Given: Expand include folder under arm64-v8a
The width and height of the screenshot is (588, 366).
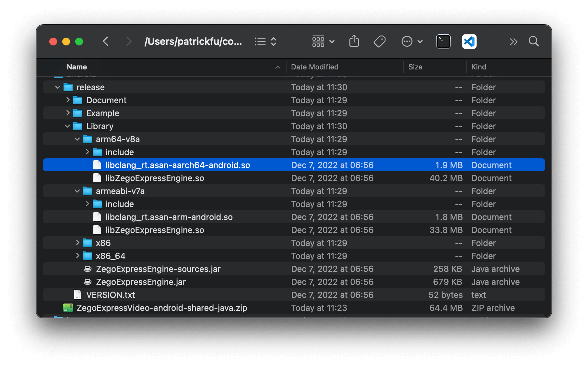Looking at the screenshot, I should (87, 152).
